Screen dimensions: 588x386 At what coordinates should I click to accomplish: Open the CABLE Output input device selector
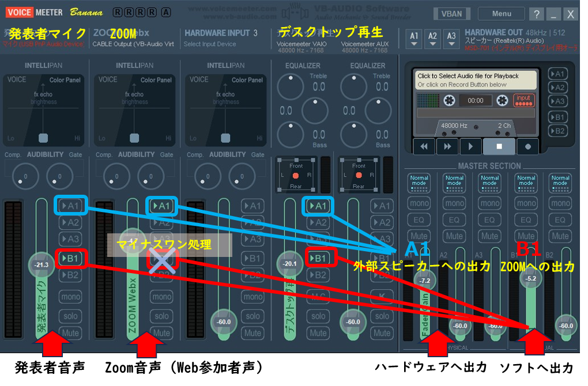click(x=133, y=44)
